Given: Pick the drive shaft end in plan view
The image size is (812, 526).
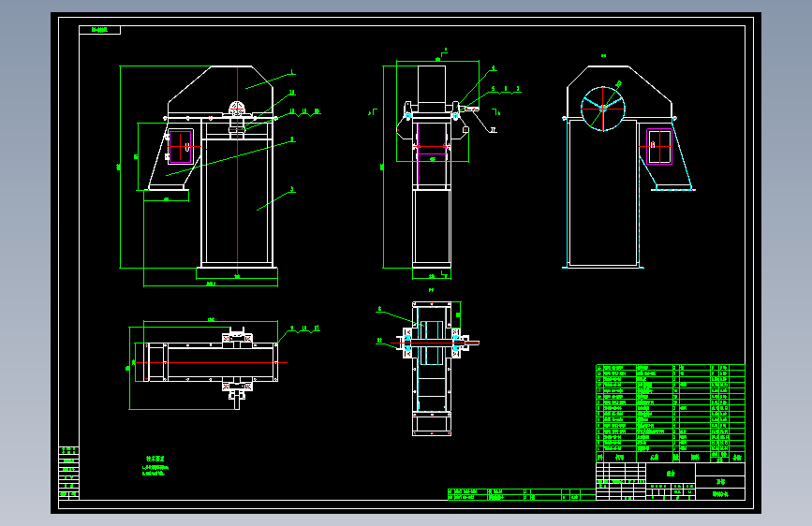Looking at the screenshot, I should (237, 402).
